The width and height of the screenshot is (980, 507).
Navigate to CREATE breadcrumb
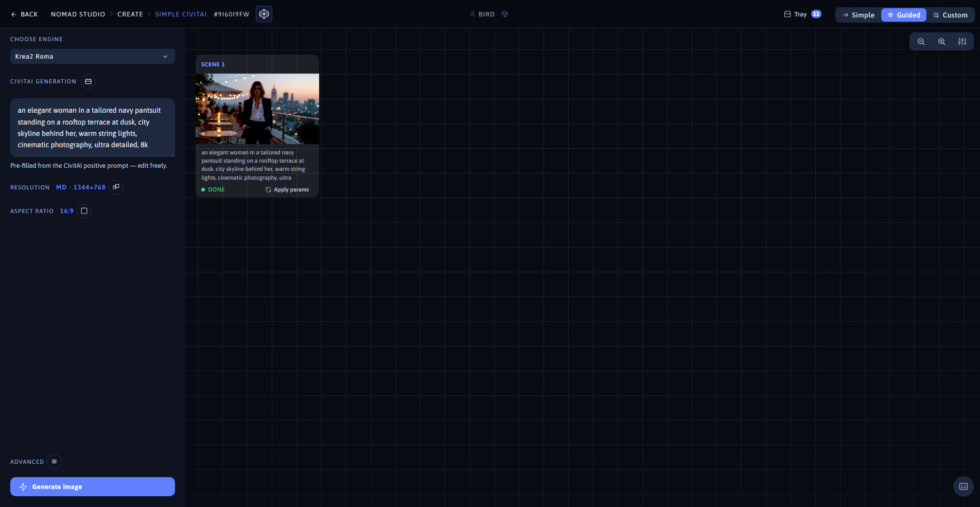click(x=130, y=14)
